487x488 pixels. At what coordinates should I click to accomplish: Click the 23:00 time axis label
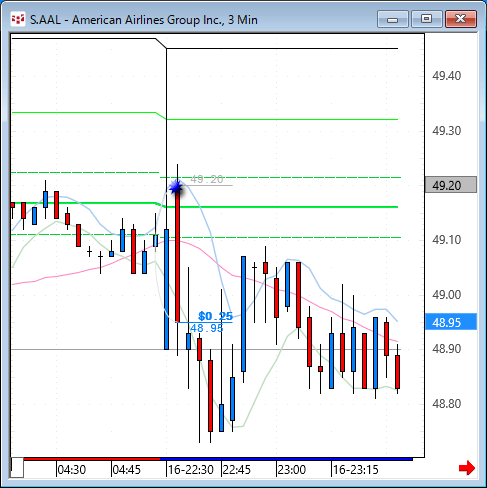tap(292, 470)
